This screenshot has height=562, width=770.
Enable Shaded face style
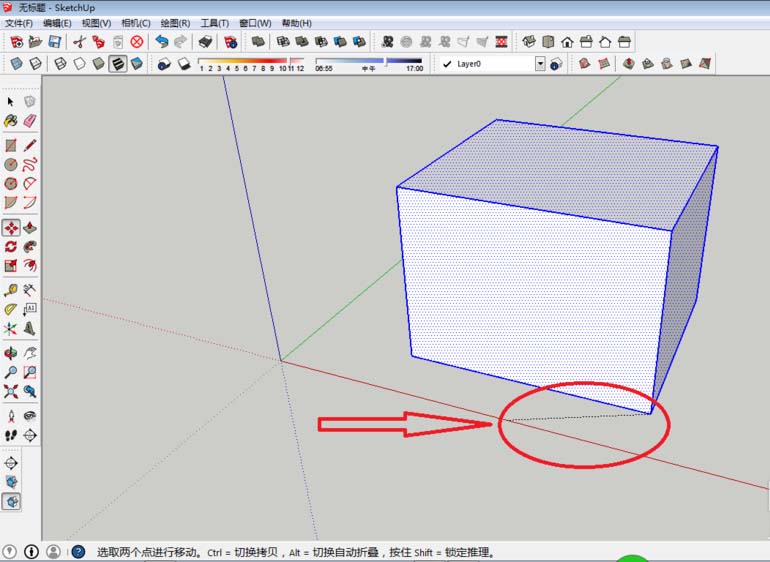click(98, 64)
